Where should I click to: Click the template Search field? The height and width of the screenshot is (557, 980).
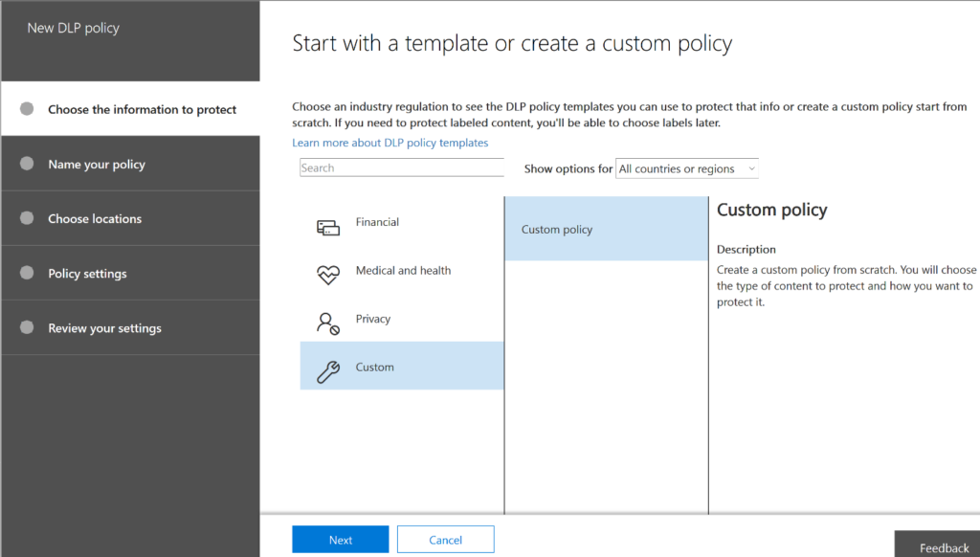(402, 167)
